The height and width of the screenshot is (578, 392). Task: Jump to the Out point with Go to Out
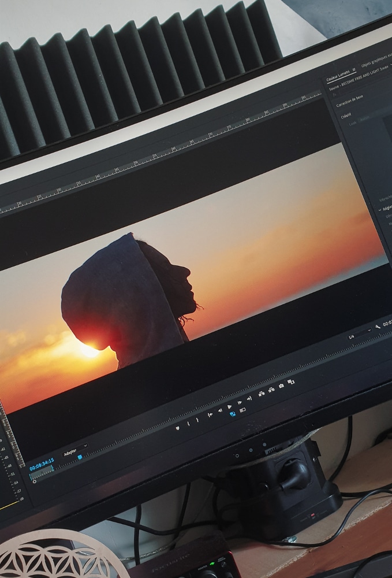[x=249, y=398]
